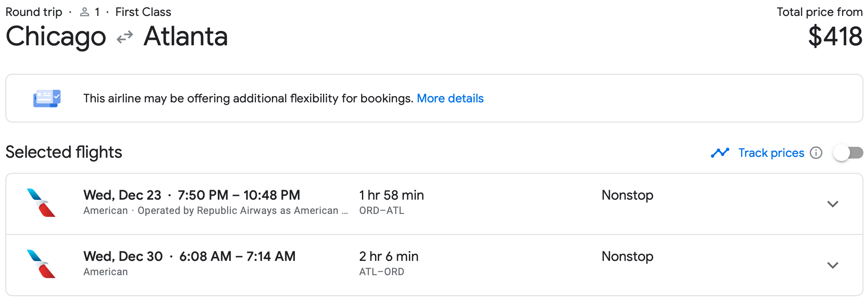Viewport: 868px width, 302px height.
Task: Click the Track prices info circle symbol
Action: [816, 153]
